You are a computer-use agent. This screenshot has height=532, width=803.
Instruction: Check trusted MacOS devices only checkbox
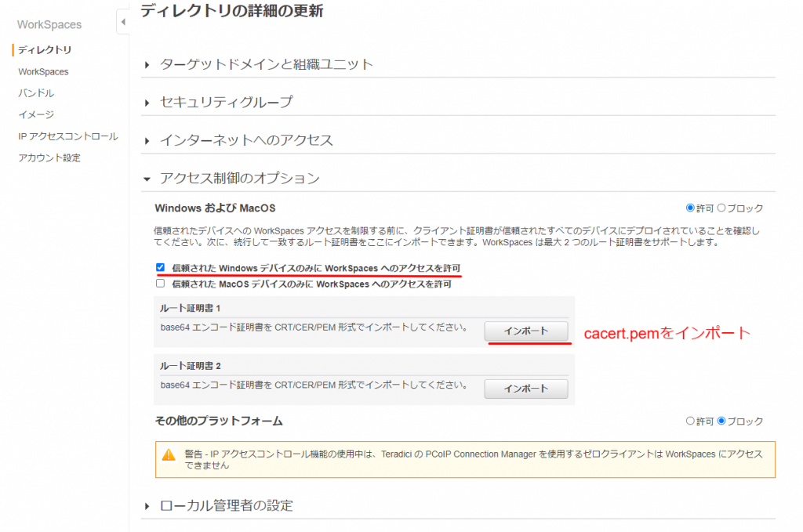coord(160,284)
